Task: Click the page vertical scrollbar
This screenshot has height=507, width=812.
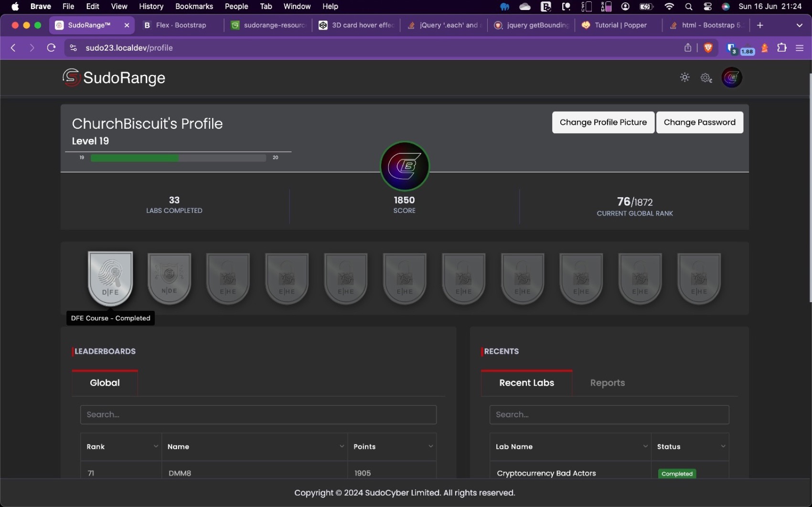Action: click(810, 188)
